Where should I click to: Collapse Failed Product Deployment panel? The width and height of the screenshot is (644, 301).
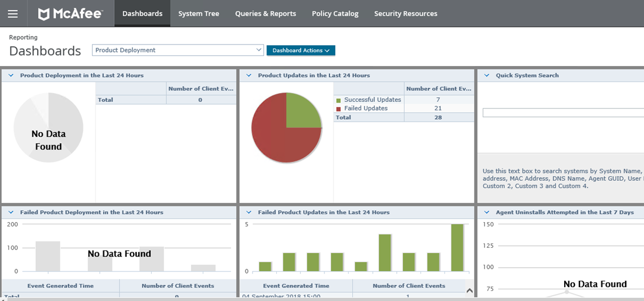click(x=11, y=212)
